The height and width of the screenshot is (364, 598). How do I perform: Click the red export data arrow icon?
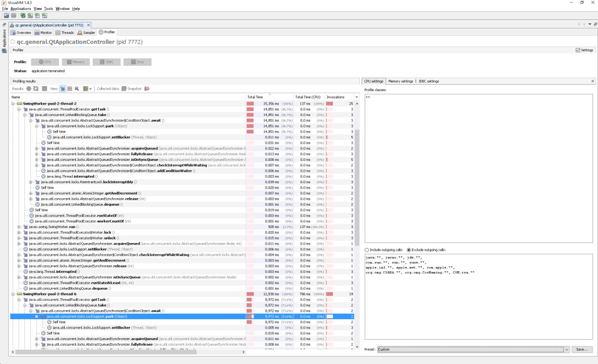tap(147, 89)
